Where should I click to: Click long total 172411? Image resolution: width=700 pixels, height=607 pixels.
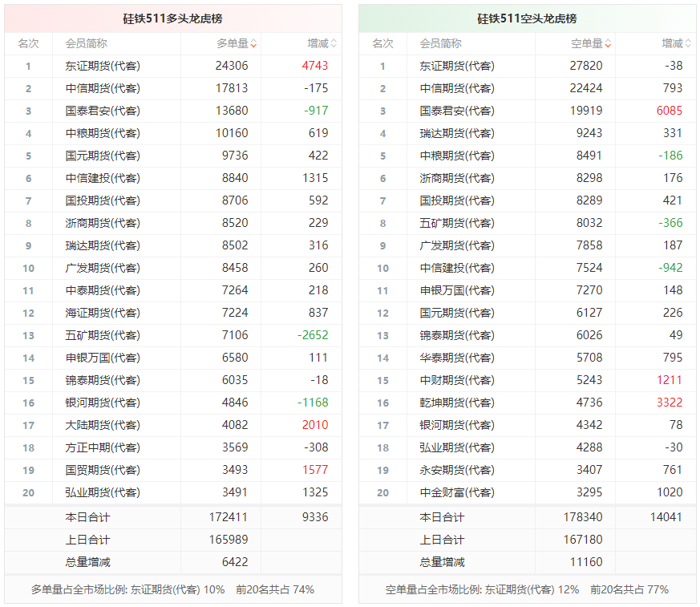[x=229, y=517]
